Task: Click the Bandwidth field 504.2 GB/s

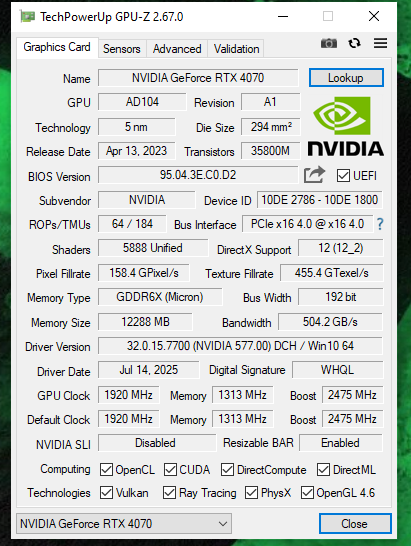Action: [x=331, y=322]
